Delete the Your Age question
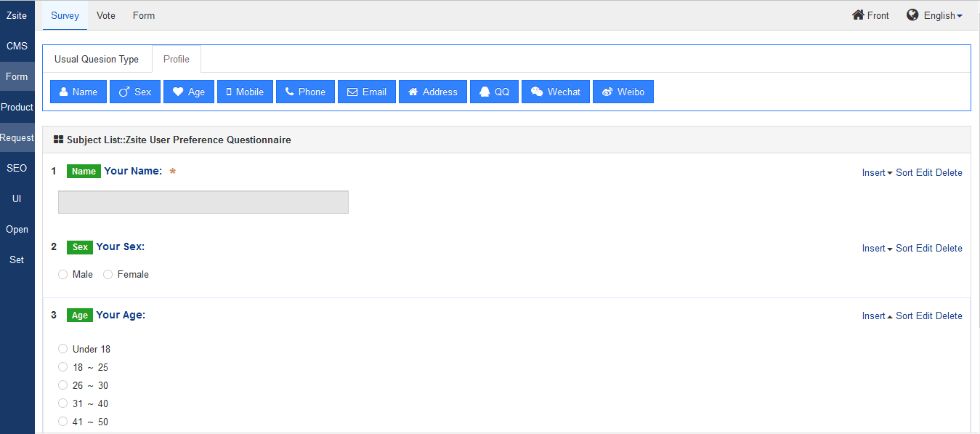Image resolution: width=980 pixels, height=434 pixels. [x=949, y=316]
